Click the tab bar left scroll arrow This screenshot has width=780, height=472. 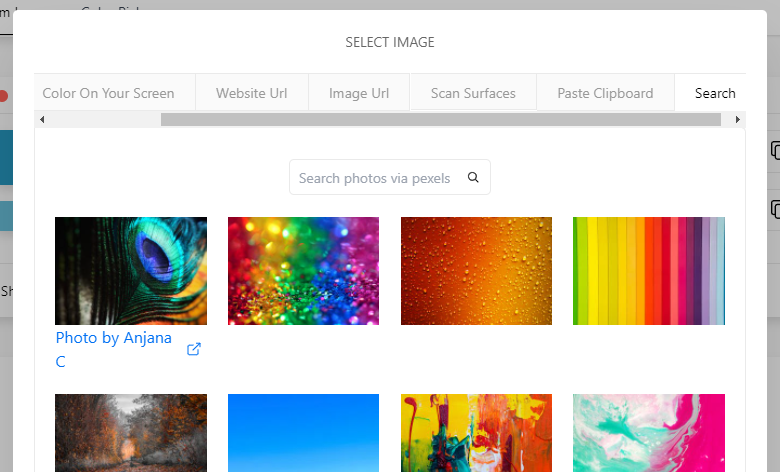coord(42,119)
